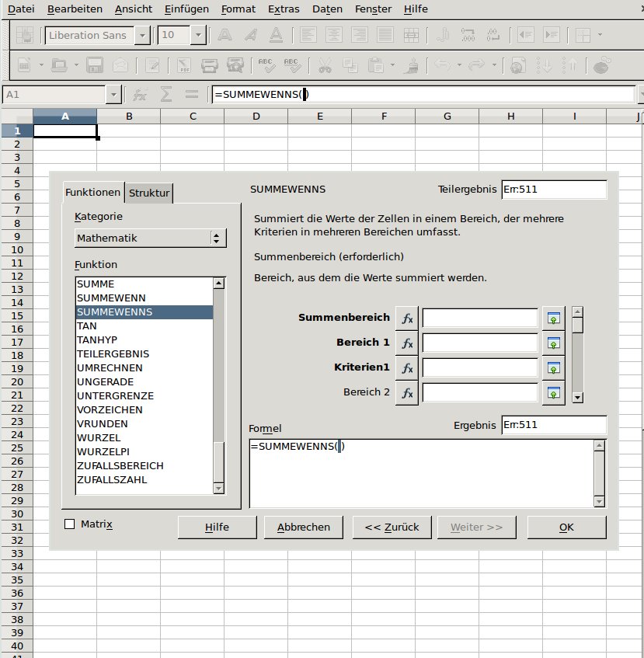Click the Formel text area
This screenshot has height=658, width=644.
point(422,473)
